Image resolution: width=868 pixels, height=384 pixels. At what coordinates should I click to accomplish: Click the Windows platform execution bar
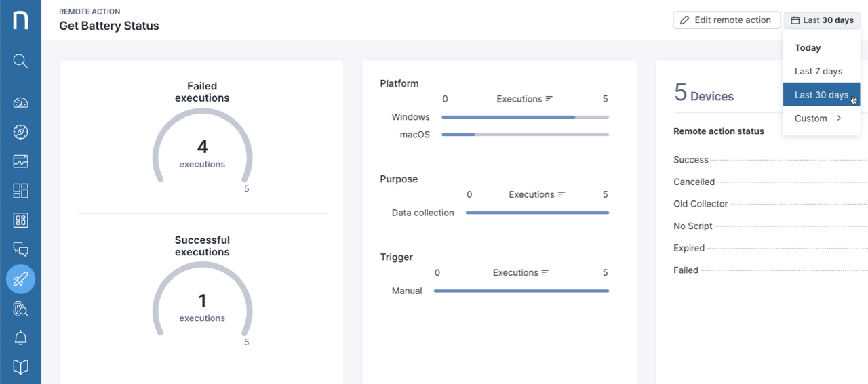coord(526,117)
